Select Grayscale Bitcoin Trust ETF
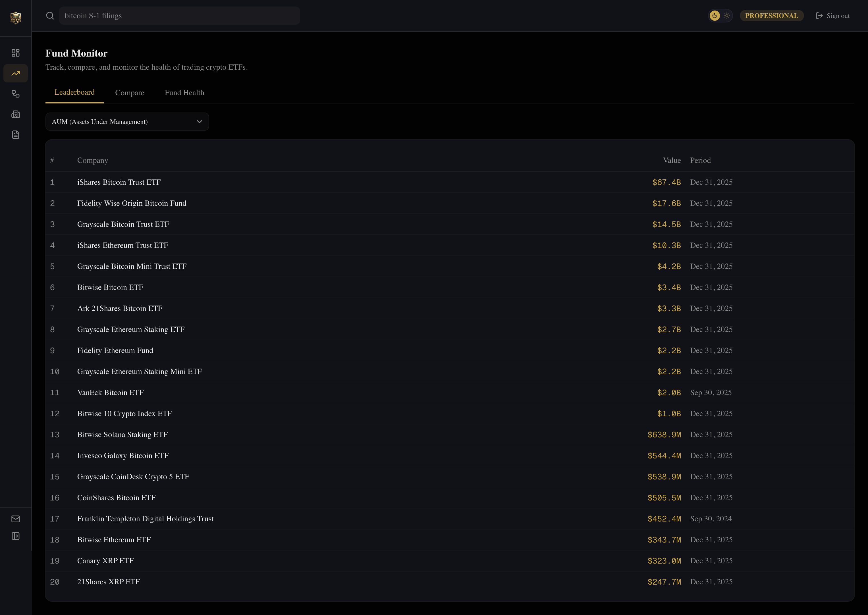The height and width of the screenshot is (615, 868). [x=123, y=224]
